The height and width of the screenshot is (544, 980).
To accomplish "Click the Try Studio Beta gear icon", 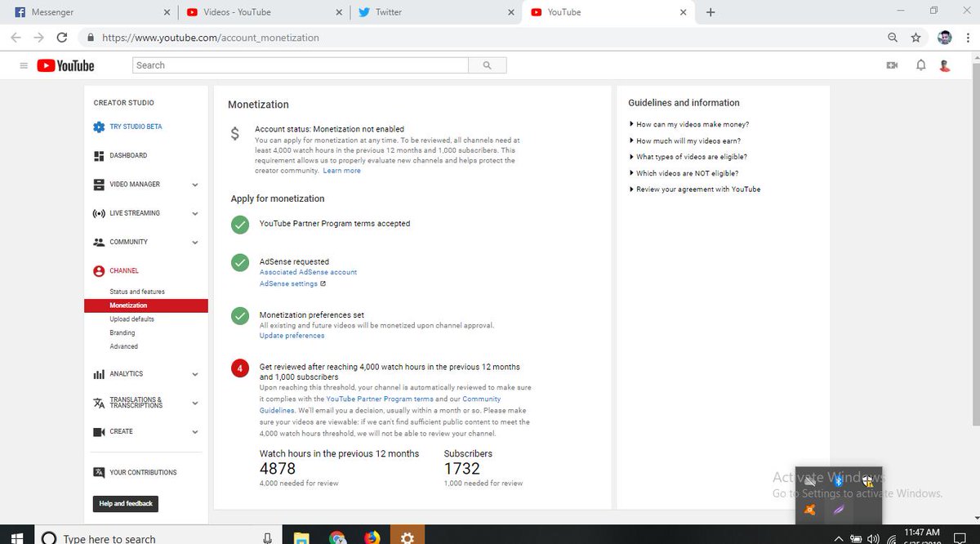I will (99, 127).
